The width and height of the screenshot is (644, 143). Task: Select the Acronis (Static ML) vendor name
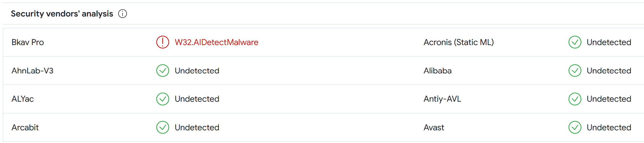[459, 42]
